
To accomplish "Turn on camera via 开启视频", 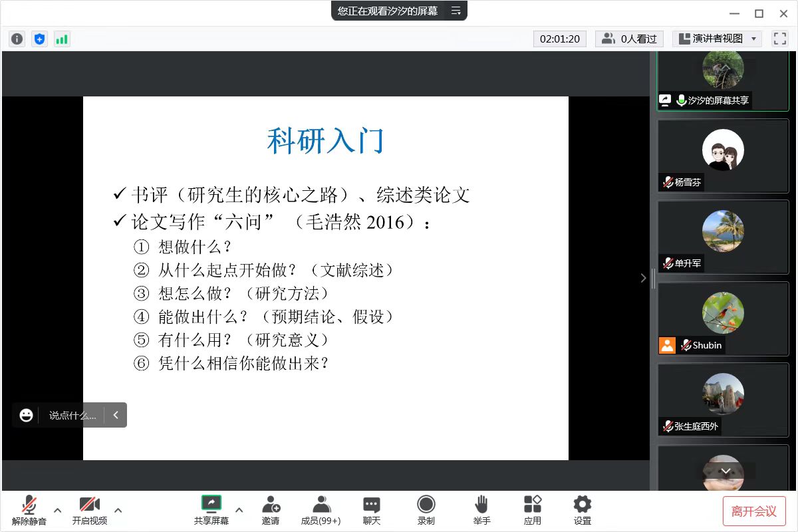I will click(x=90, y=510).
